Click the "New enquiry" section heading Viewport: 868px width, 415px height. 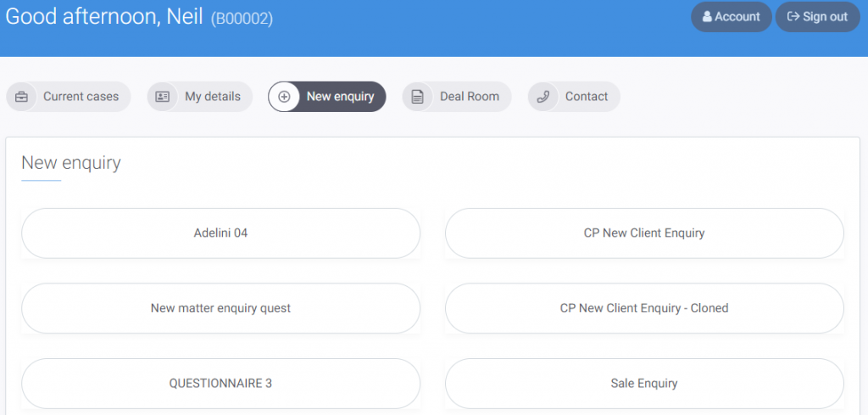pos(71,164)
